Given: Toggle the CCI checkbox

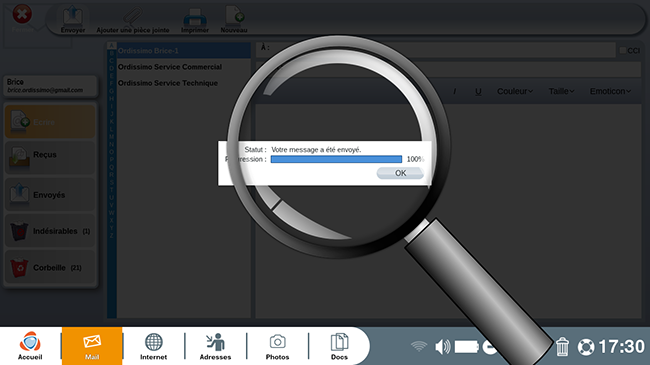Looking at the screenshot, I should click(623, 50).
